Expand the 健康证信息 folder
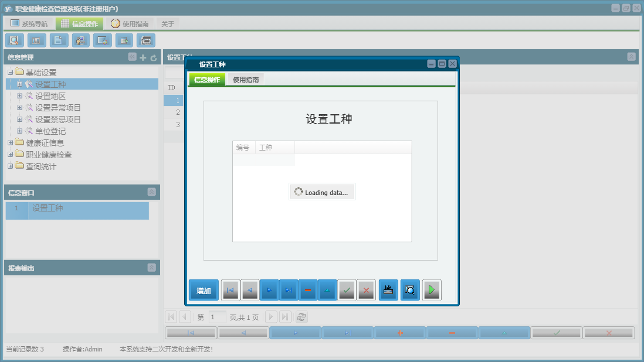The height and width of the screenshot is (362, 644). click(x=11, y=143)
